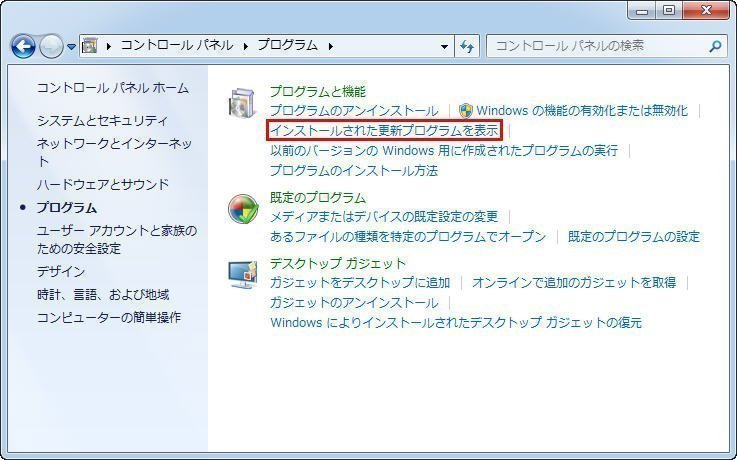The image size is (737, 460).
Task: Click プログラムのインストール方法 link
Action: coord(354,170)
